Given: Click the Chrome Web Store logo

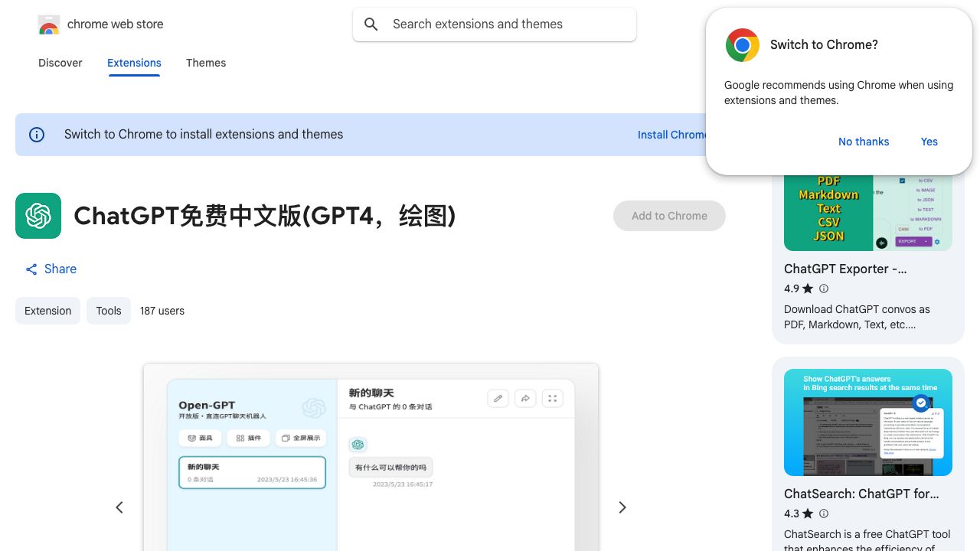Looking at the screenshot, I should [x=49, y=24].
